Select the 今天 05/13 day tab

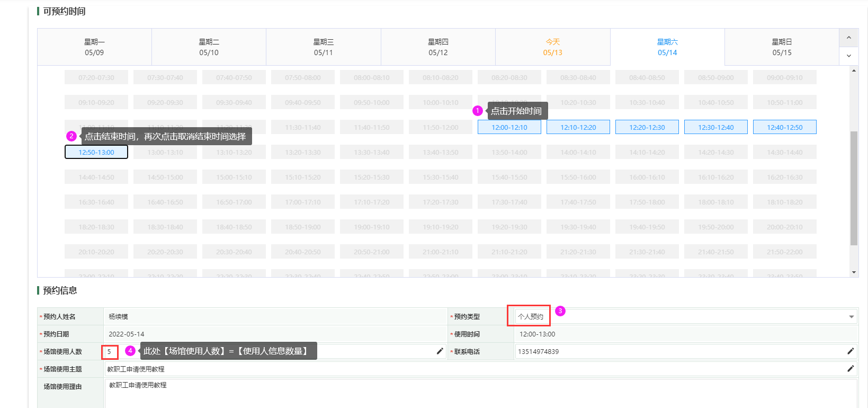552,47
